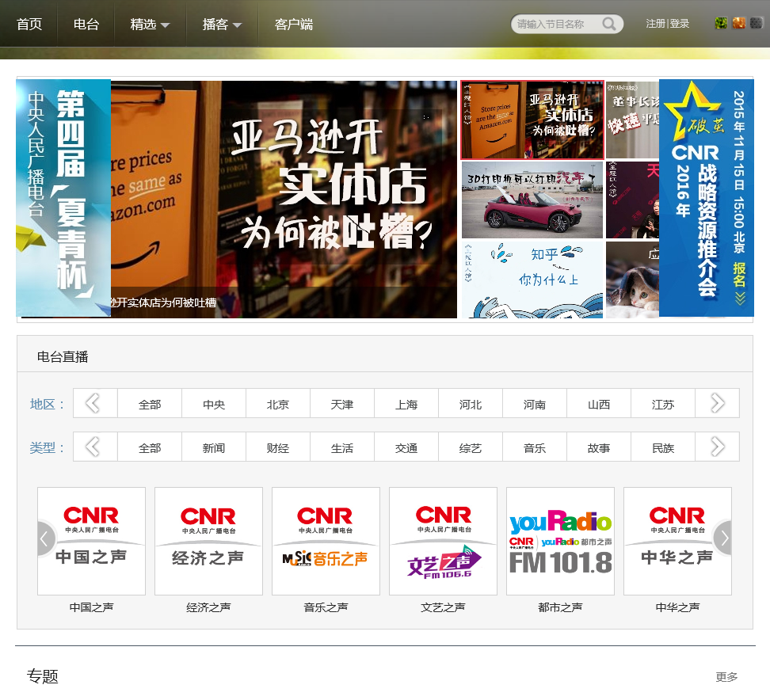
Task: Filter type by 财经
Action: 278,448
